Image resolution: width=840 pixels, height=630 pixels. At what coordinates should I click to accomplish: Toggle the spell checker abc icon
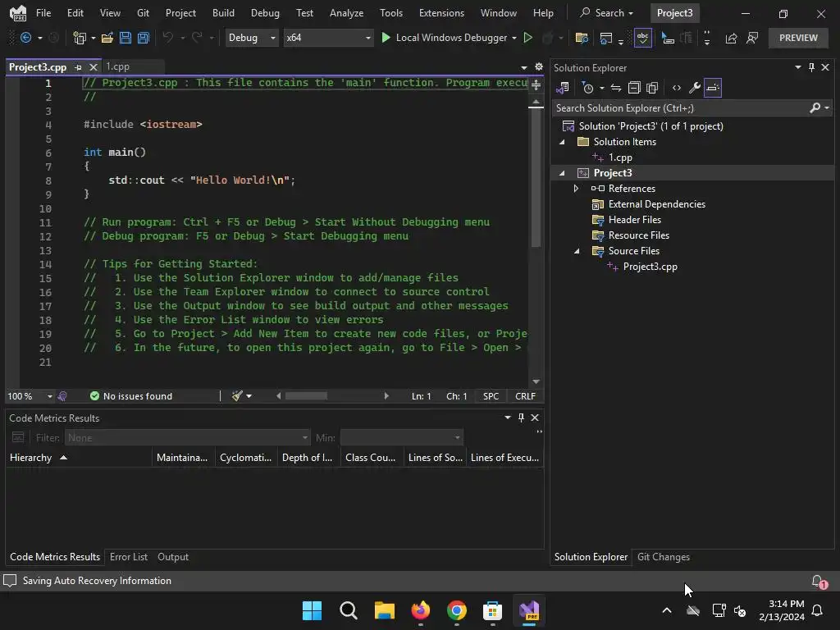(x=643, y=38)
